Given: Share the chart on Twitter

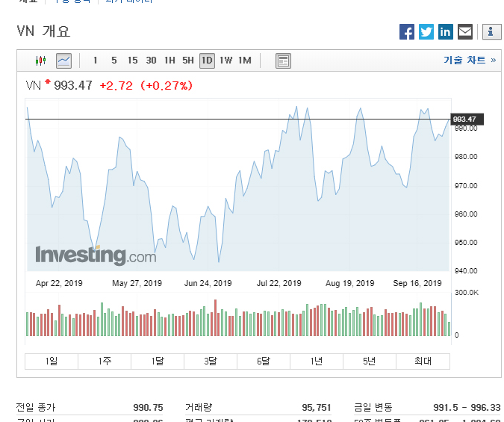Looking at the screenshot, I should pos(426,32).
